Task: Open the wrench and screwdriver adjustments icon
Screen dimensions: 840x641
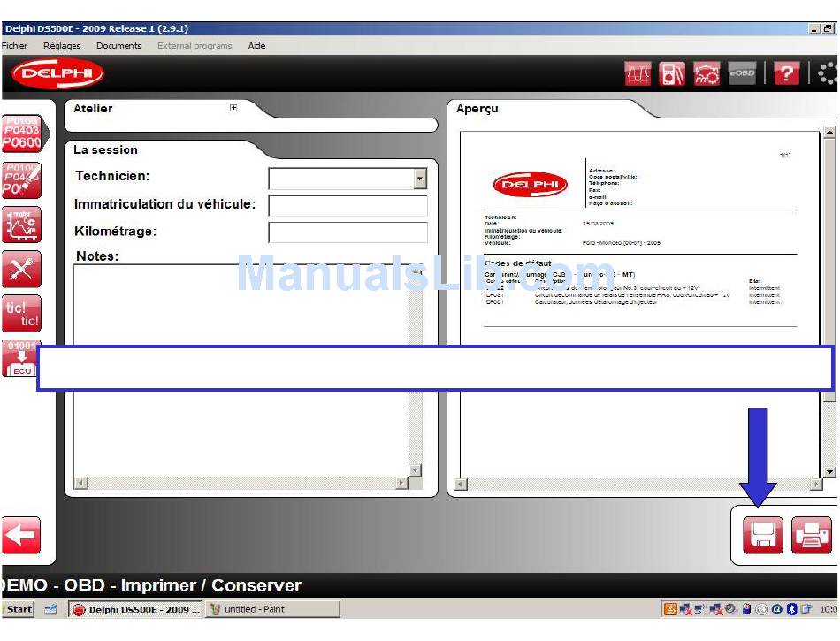Action: pos(21,269)
